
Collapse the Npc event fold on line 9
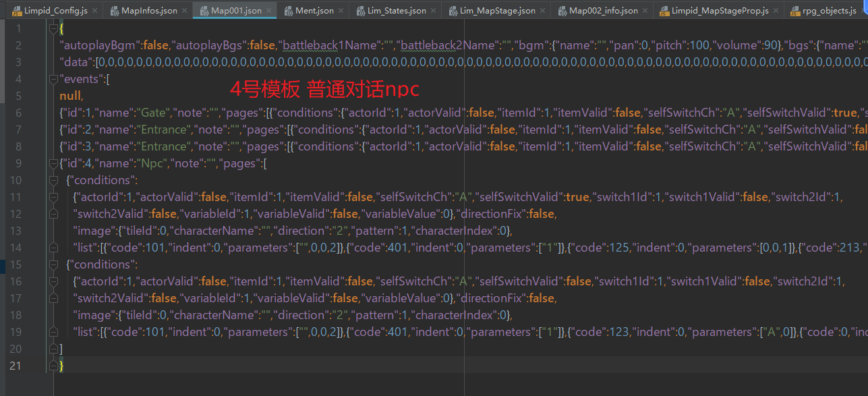52,163
